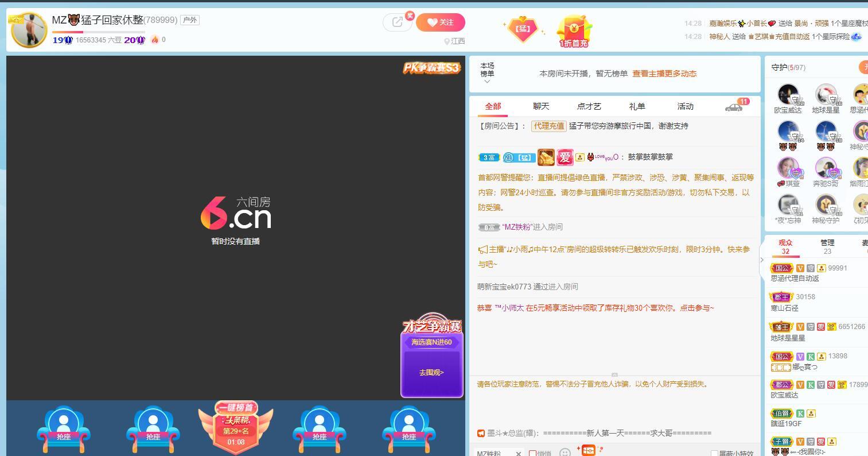Select 地球是星星 in audience list
Image resolution: width=868 pixels, height=456 pixels.
[x=788, y=338]
